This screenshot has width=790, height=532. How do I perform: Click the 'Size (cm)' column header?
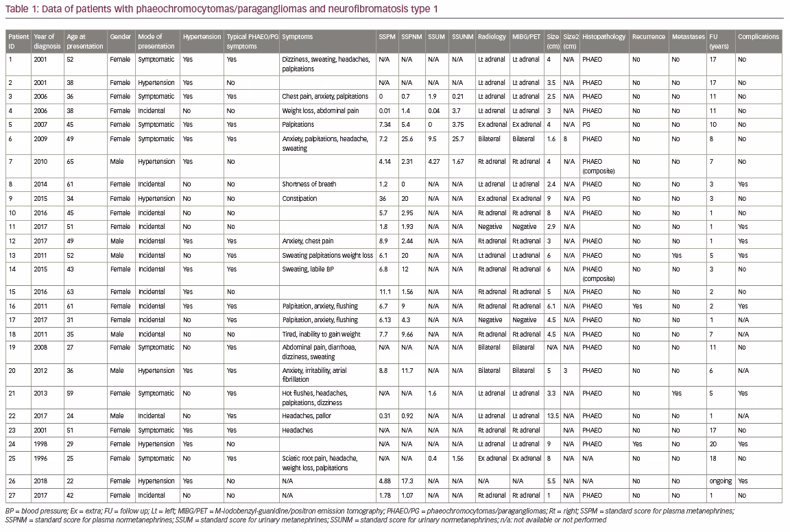(553, 41)
